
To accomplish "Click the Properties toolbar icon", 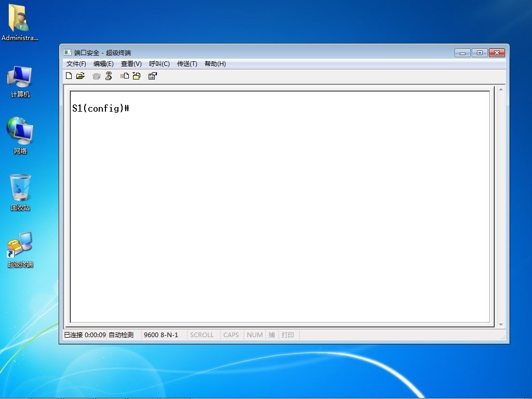I will pyautogui.click(x=153, y=76).
